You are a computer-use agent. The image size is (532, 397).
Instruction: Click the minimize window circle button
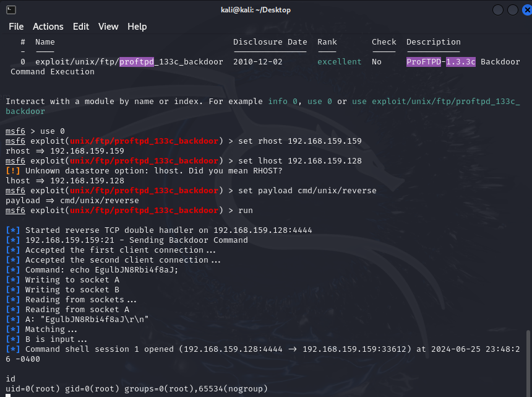pos(498,10)
